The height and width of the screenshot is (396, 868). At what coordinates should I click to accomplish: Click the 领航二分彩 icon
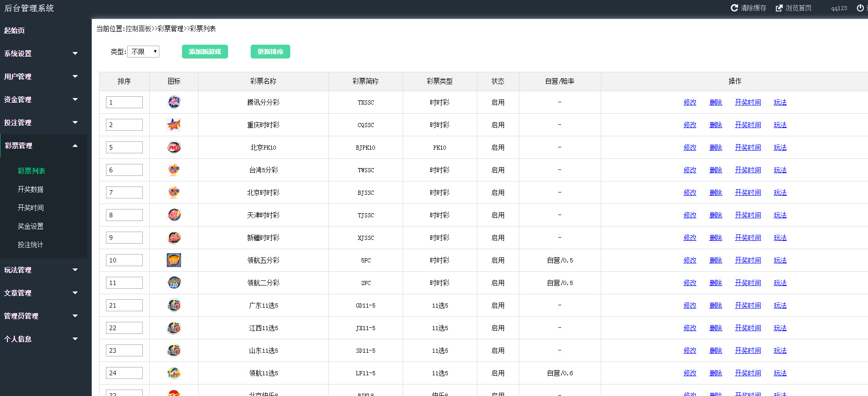174,283
